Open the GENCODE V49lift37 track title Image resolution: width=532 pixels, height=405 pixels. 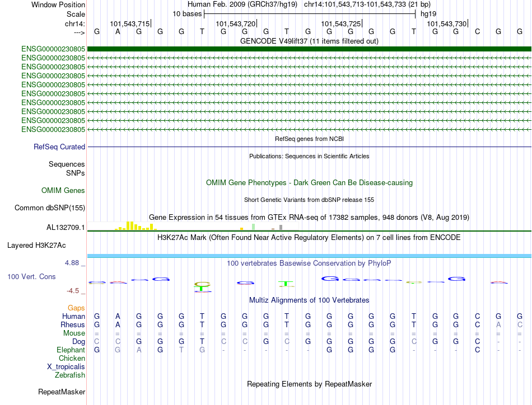click(x=309, y=41)
